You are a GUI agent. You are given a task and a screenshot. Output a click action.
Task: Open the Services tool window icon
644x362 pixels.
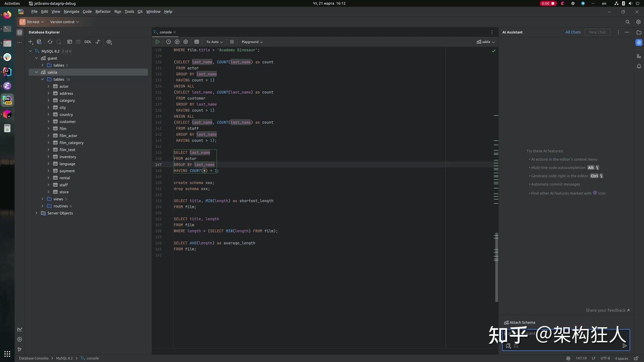(20, 339)
